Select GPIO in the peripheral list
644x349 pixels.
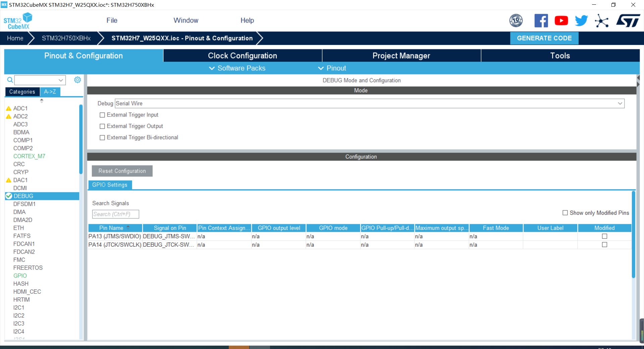(20, 276)
